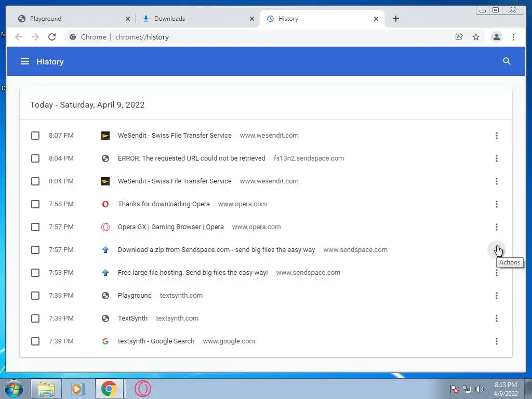Screen dimensions: 532x399
Task: Open Thanks for downloading Opera link
Action: tap(164, 204)
